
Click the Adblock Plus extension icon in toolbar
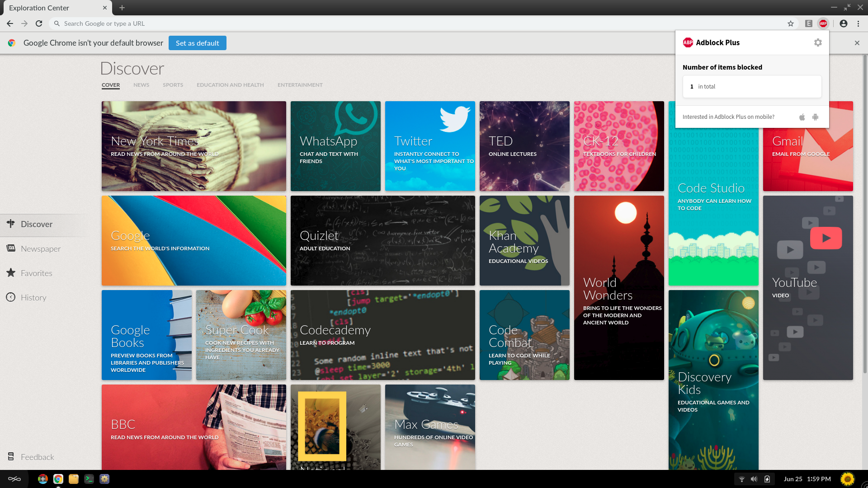tap(823, 23)
